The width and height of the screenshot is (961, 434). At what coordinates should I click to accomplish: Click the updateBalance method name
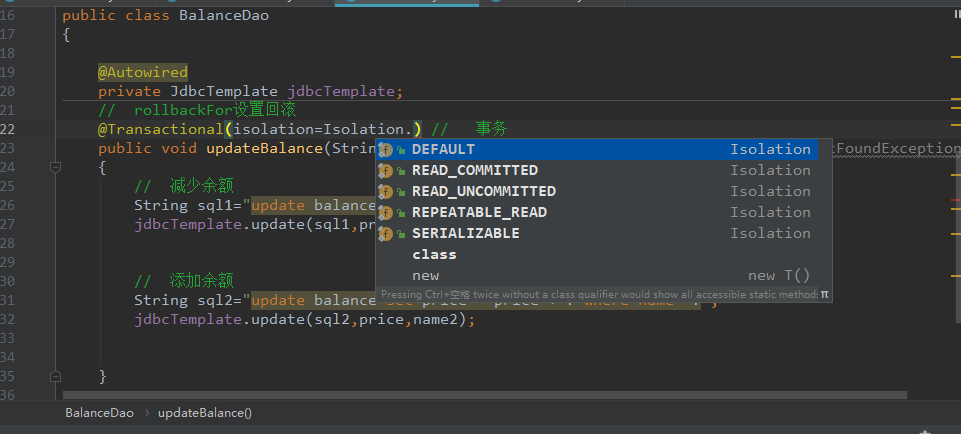coord(264,148)
